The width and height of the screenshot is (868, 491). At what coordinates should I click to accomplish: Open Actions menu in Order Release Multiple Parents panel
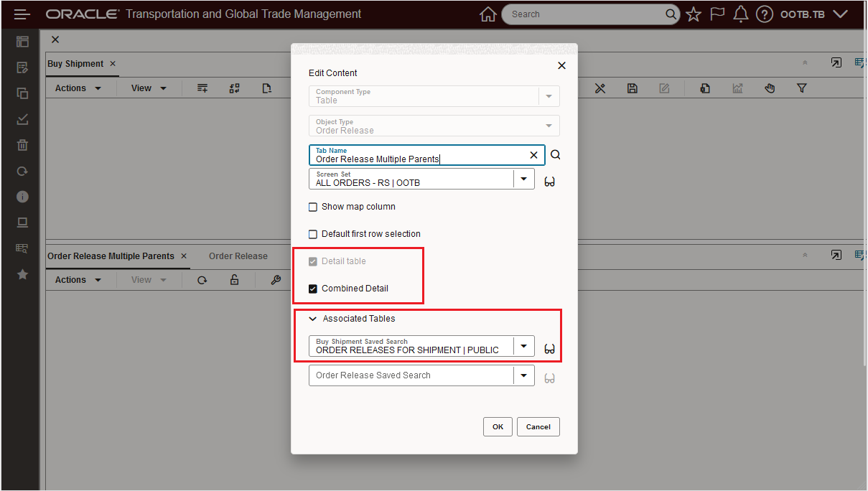(78, 280)
